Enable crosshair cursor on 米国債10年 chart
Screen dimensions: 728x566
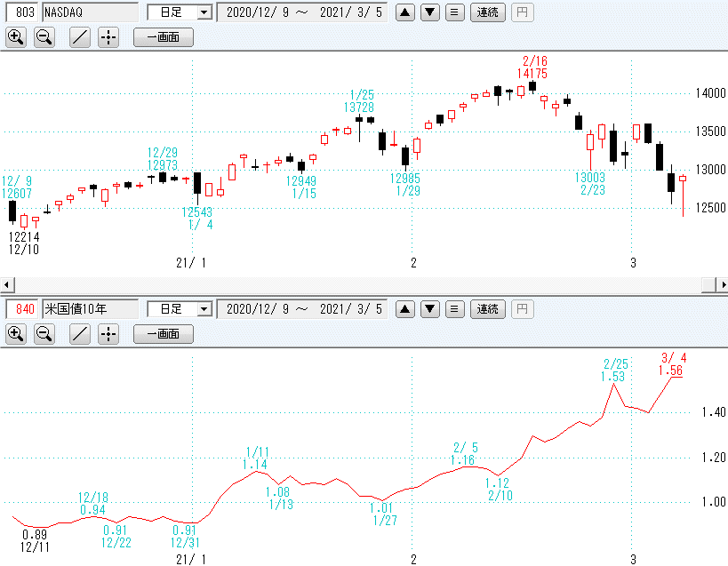coord(108,334)
